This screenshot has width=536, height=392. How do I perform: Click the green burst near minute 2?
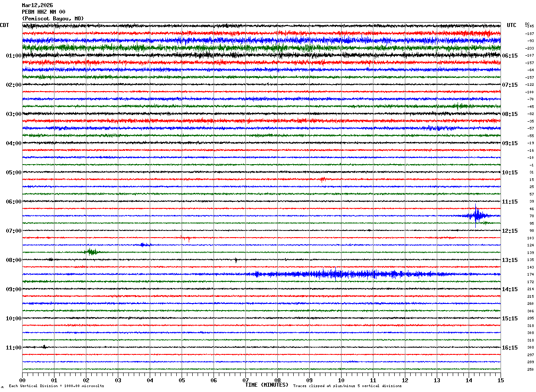[92, 252]
